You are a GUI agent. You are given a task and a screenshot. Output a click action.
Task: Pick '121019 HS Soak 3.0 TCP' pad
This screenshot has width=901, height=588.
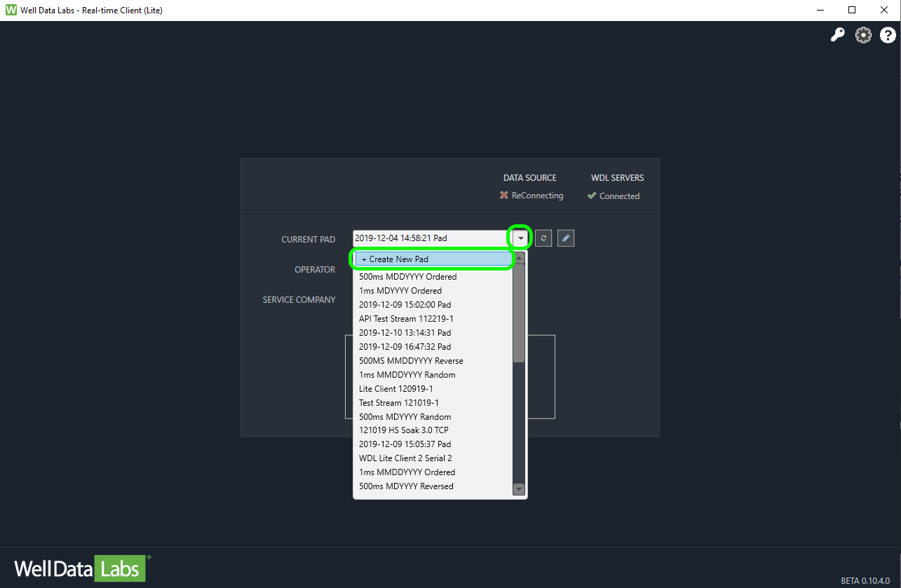click(x=433, y=430)
